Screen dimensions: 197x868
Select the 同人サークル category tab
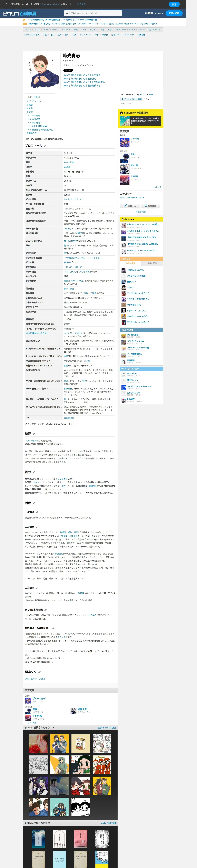[155, 30]
